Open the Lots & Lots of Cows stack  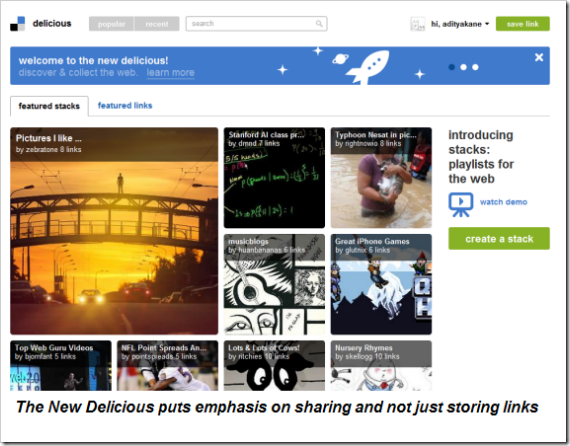point(274,366)
